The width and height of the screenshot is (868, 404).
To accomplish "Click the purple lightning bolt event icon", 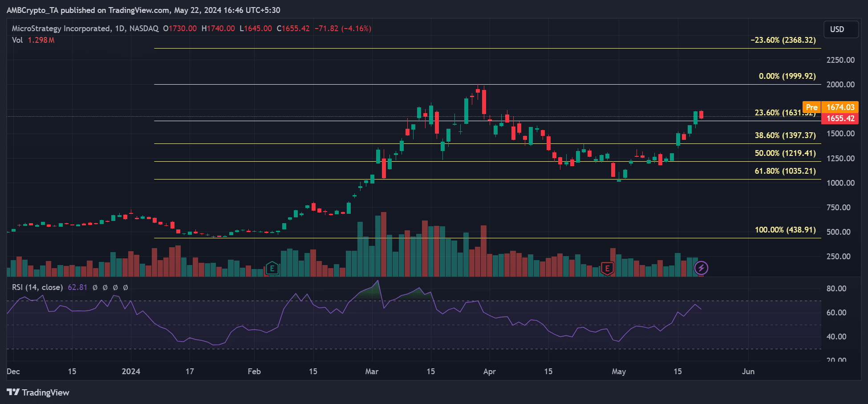I will 701,268.
